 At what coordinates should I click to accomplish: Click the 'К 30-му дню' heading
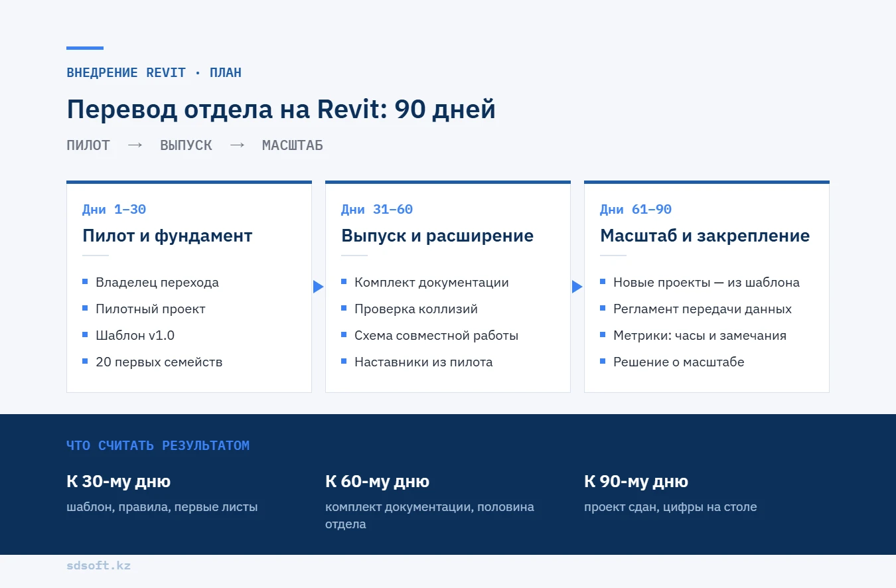tap(118, 481)
